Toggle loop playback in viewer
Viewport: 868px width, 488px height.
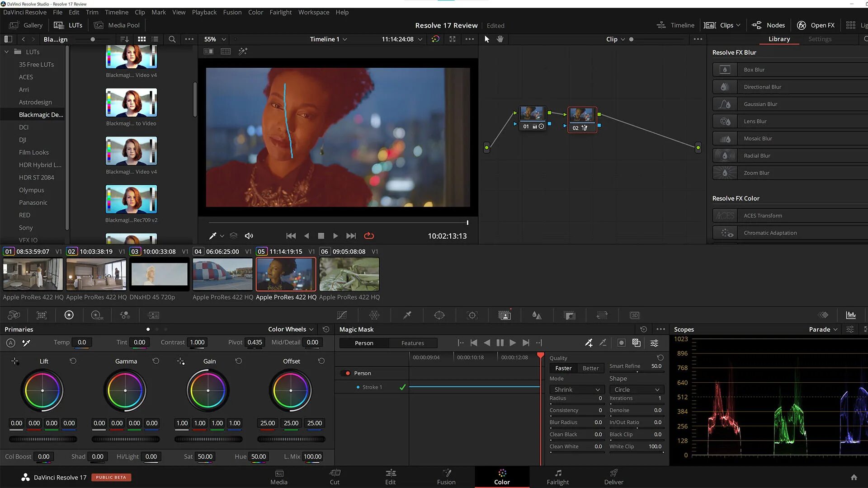(369, 236)
